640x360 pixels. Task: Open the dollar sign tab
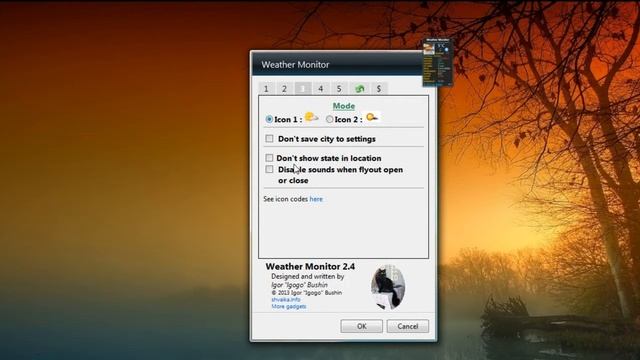click(379, 89)
